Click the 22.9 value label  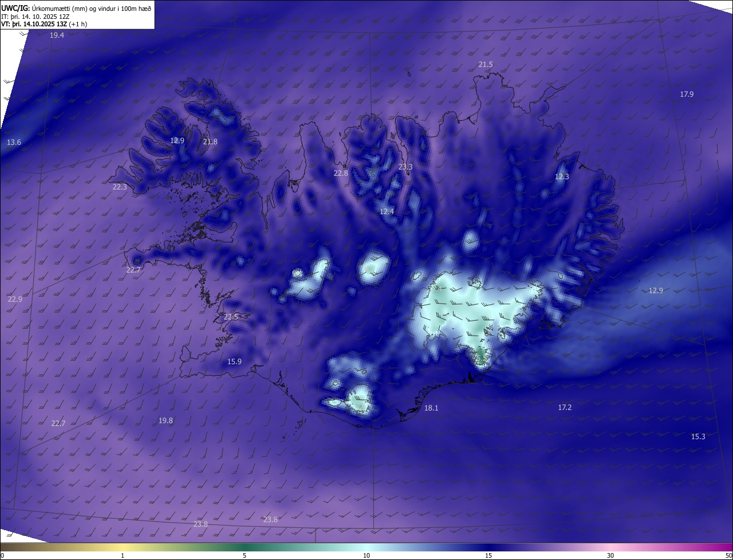[15, 299]
